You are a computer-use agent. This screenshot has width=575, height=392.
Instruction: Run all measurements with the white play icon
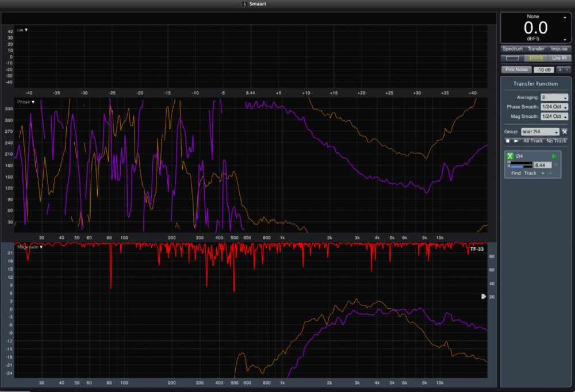[516, 141]
